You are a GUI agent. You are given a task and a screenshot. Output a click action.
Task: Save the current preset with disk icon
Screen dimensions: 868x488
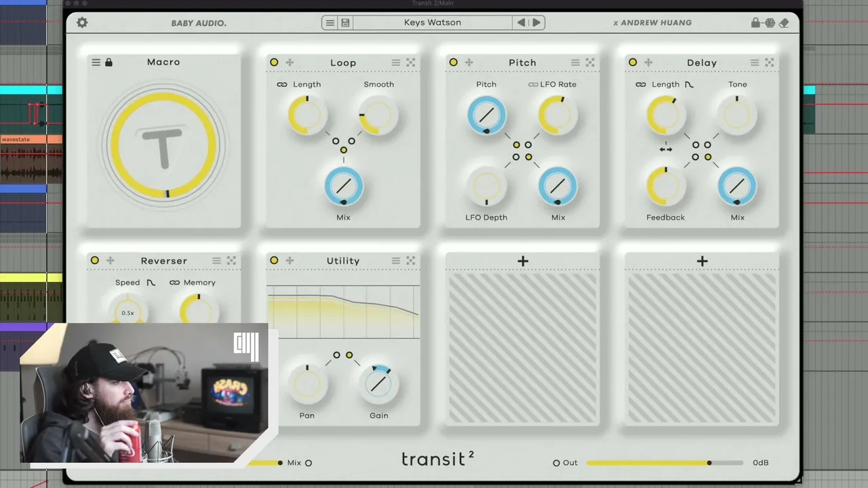(345, 23)
